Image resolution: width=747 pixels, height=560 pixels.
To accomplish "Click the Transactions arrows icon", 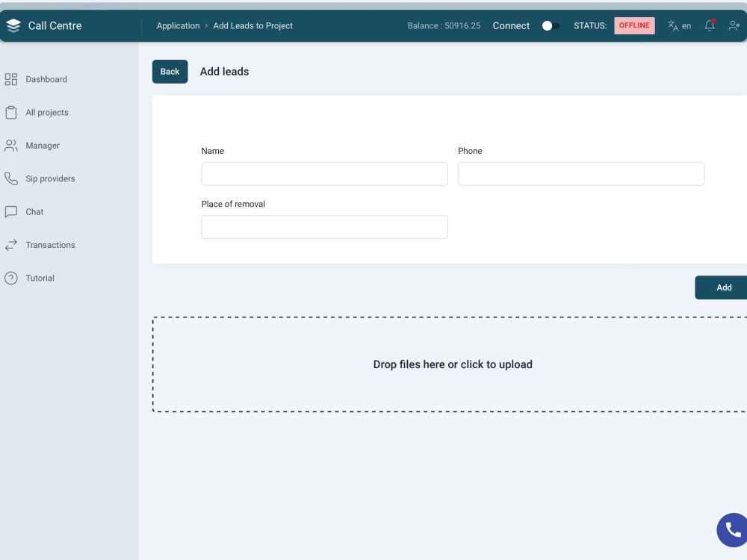I will [x=11, y=245].
